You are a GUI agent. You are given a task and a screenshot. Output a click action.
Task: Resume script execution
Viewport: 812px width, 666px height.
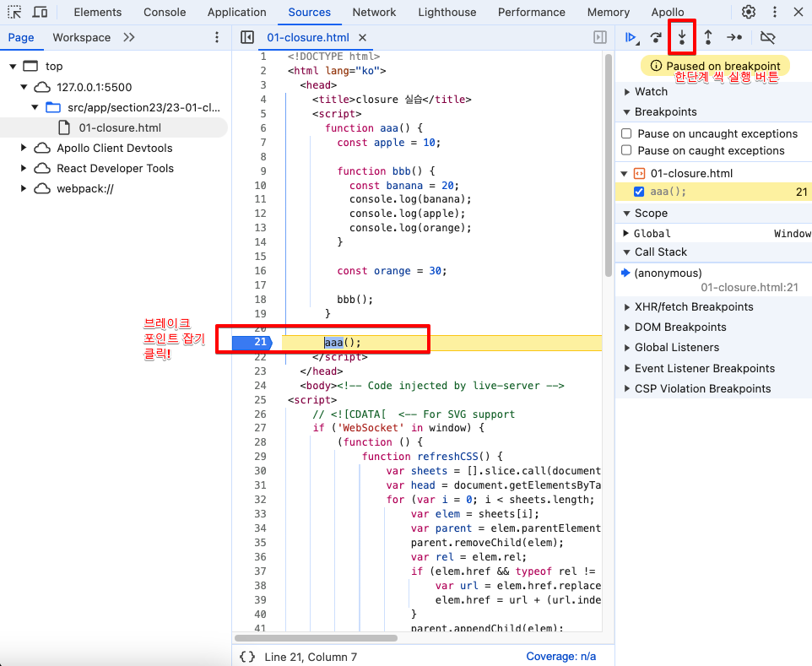point(631,37)
